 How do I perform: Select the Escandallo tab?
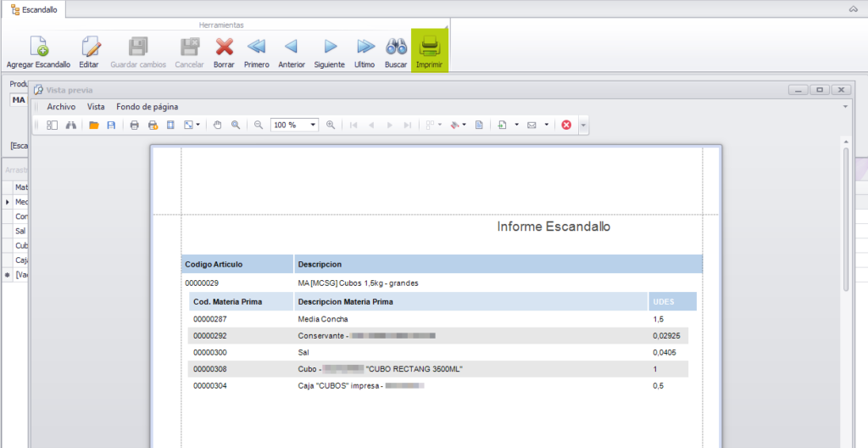click(x=34, y=9)
